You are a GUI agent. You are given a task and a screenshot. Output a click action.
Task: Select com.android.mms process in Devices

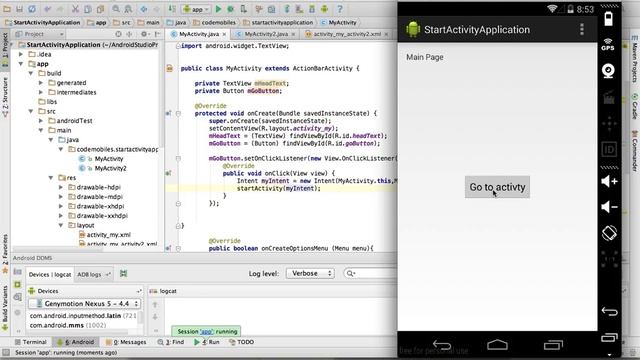point(67,325)
